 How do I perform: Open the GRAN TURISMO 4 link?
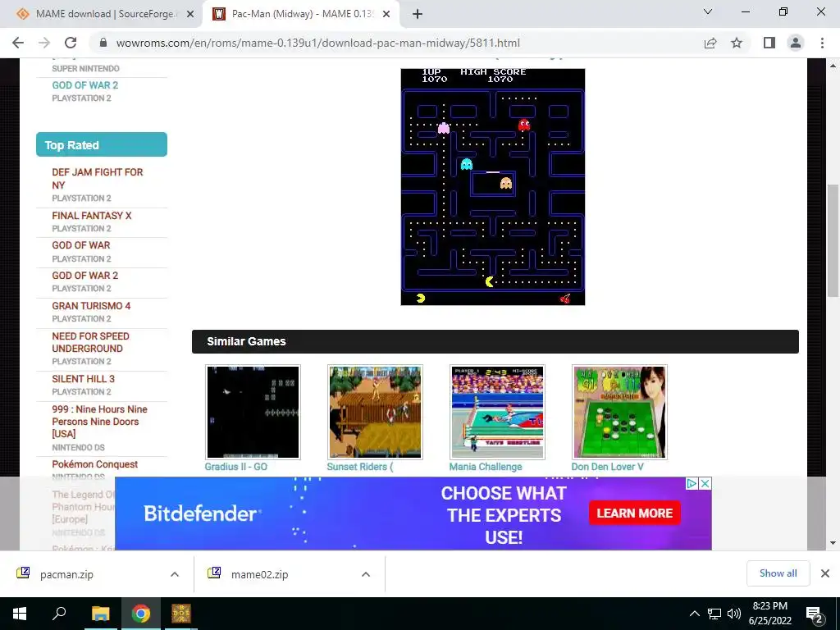[91, 306]
